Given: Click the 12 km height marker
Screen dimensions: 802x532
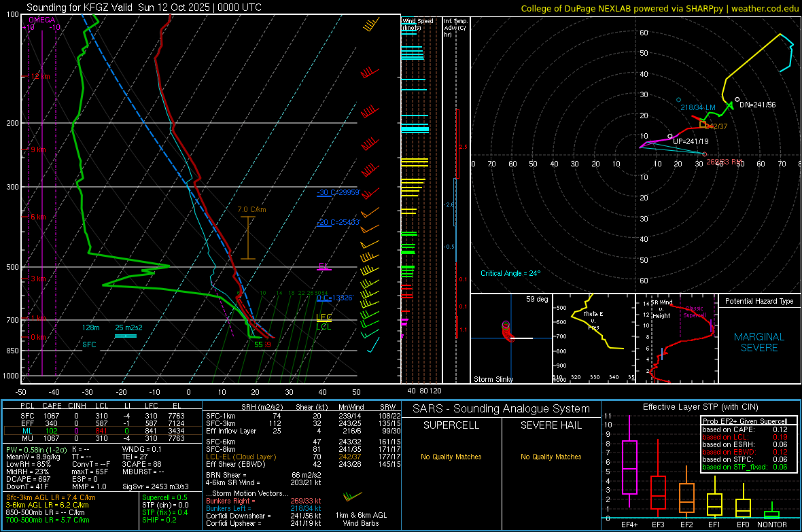Looking at the screenshot, I should (x=40, y=76).
